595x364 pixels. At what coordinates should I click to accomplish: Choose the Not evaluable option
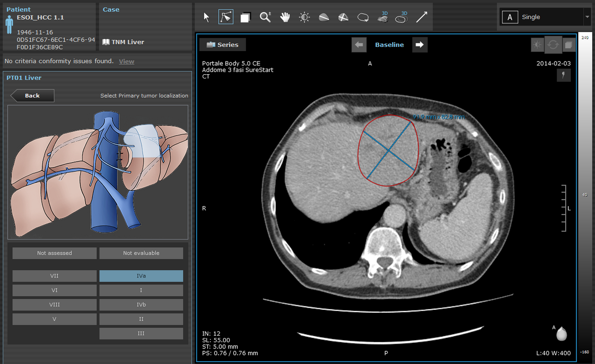[141, 253]
